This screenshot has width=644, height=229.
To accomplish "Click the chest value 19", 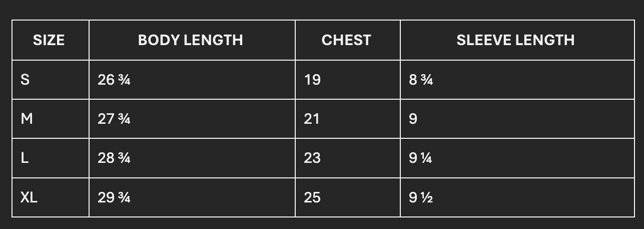I will 312,79.
